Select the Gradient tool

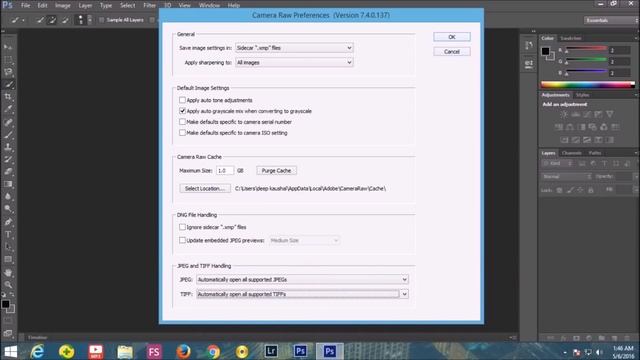pos(8,184)
